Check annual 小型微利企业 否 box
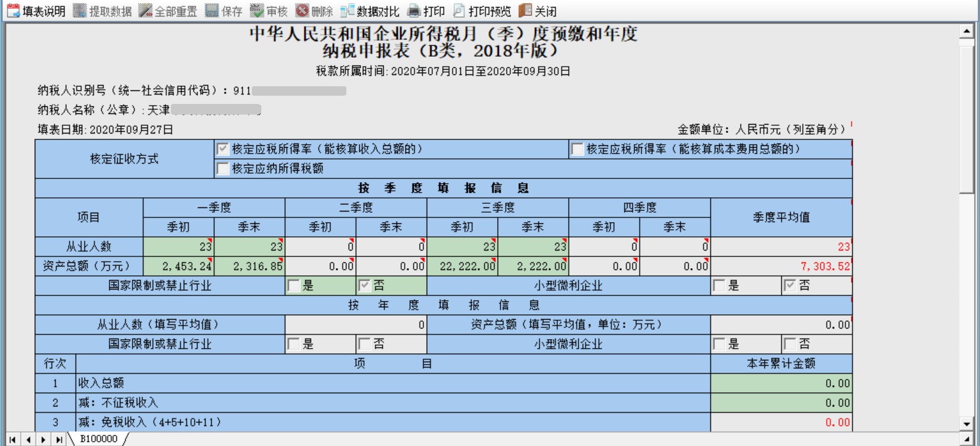Viewport: 980px width, 446px height. coord(790,344)
